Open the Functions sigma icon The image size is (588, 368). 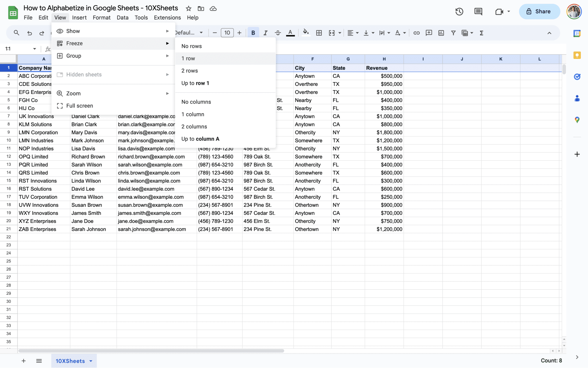coord(481,33)
